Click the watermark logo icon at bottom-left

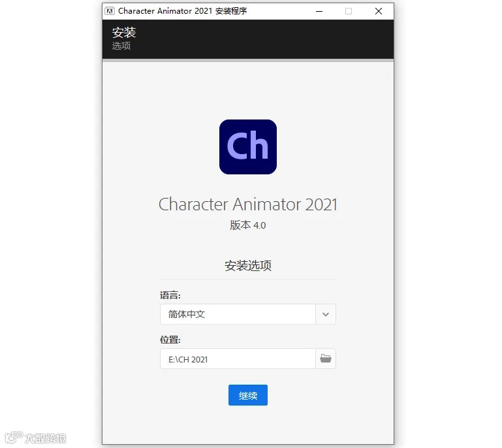(14, 438)
